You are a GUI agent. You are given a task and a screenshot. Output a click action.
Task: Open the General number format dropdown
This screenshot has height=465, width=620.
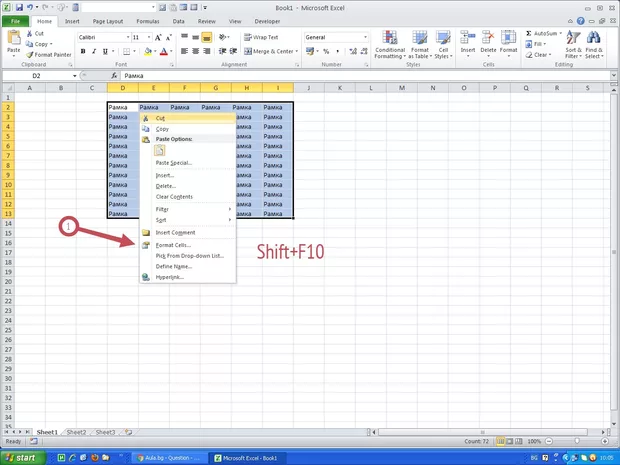point(367,37)
